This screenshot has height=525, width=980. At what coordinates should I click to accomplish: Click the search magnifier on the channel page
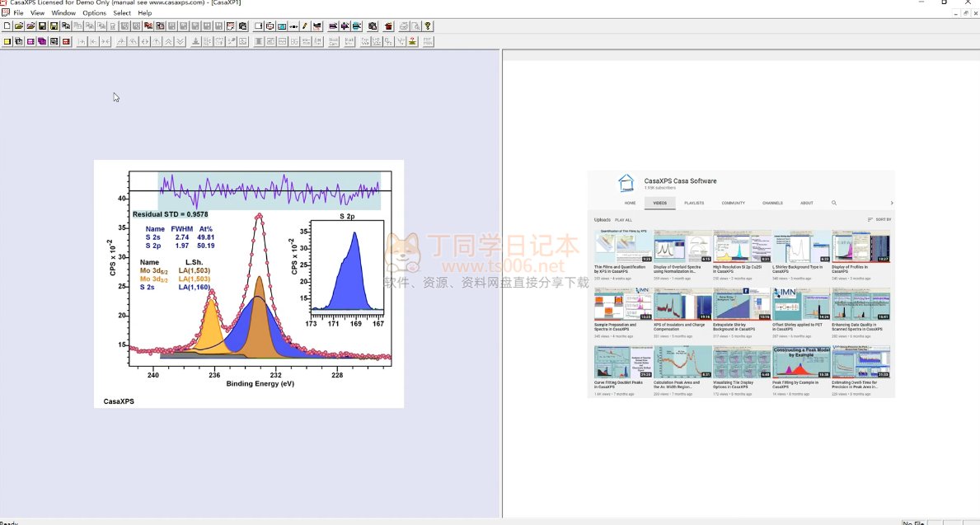(834, 203)
